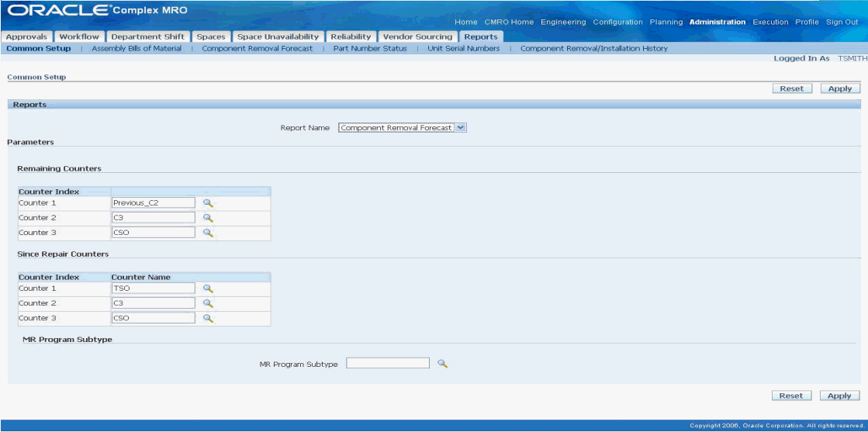Switch to Reliability tab
Screen dimensions: 868x432
[351, 36]
